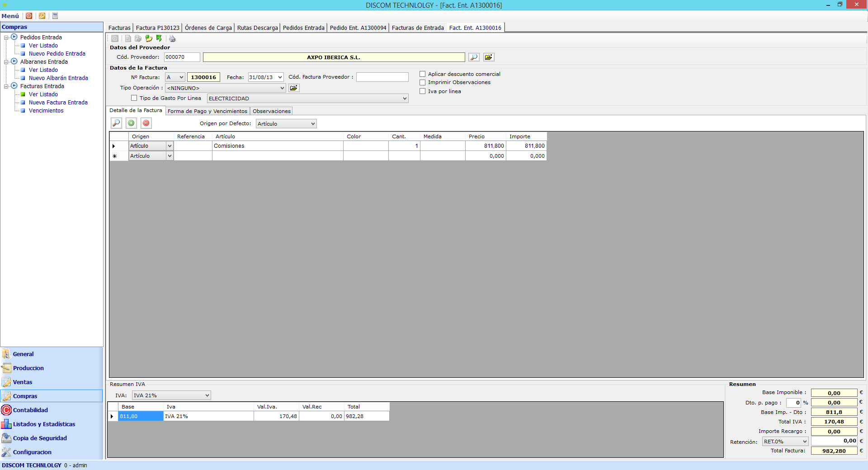Click the calculator icon beside Menú

click(x=55, y=16)
